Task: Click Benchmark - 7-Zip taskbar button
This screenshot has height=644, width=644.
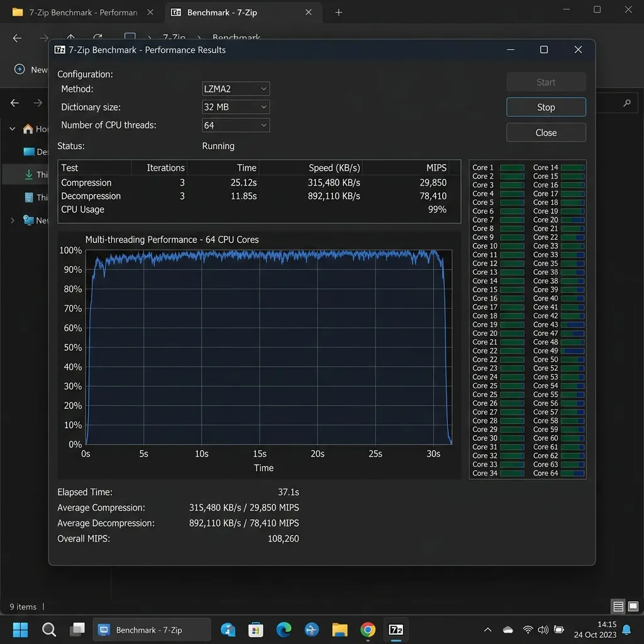Action: (x=152, y=630)
